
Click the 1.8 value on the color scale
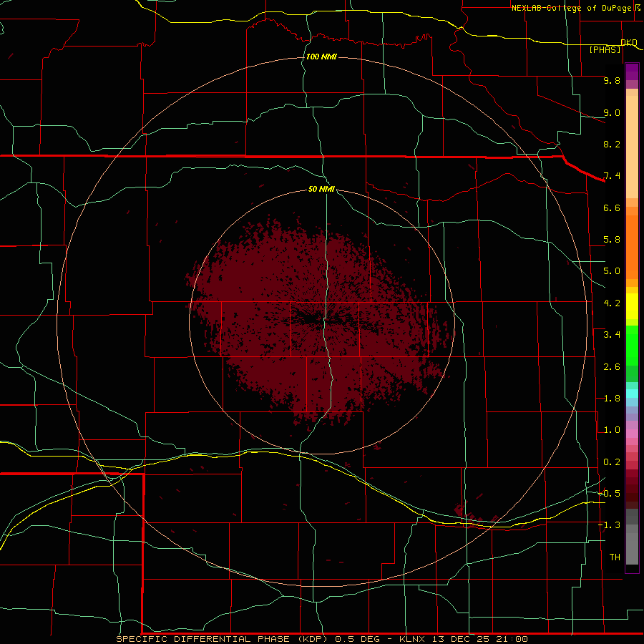point(612,399)
